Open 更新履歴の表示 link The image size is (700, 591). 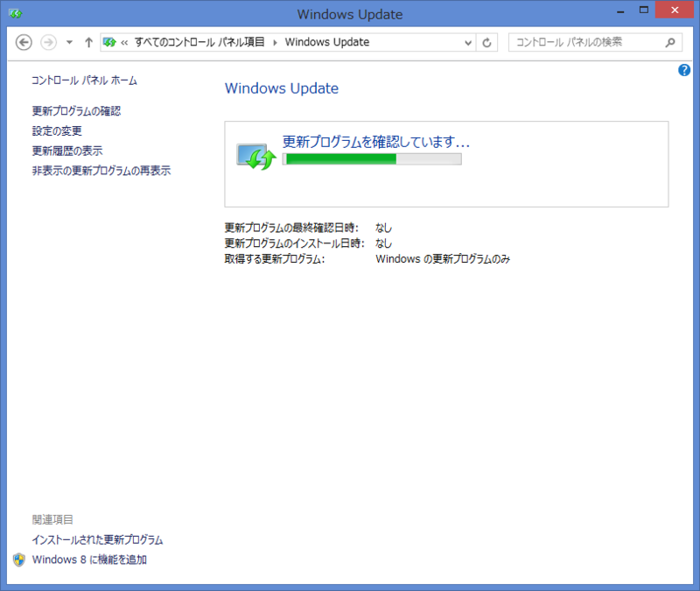[67, 151]
